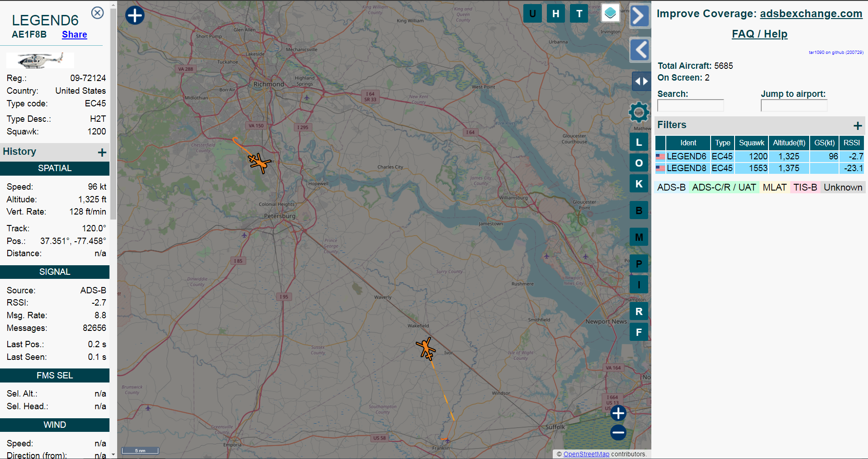Screen dimensions: 868x459
Task: Toggle the K map option button
Action: [639, 184]
